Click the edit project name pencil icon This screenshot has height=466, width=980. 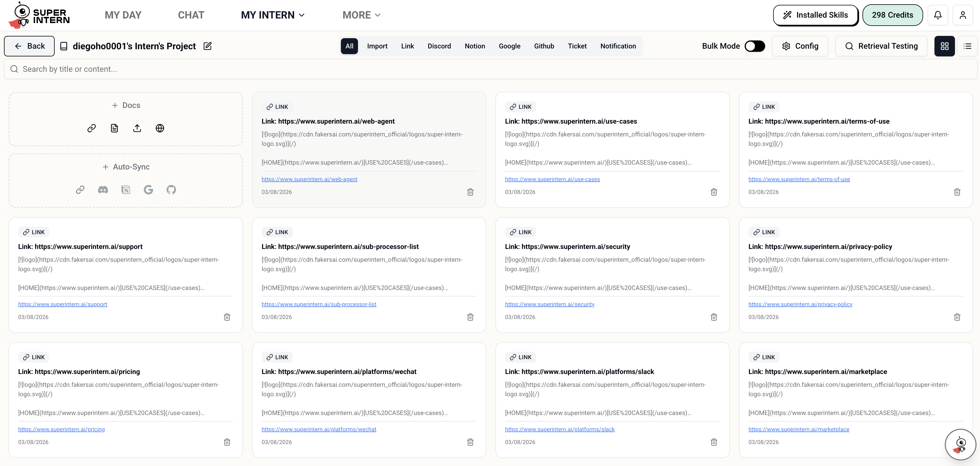(207, 46)
